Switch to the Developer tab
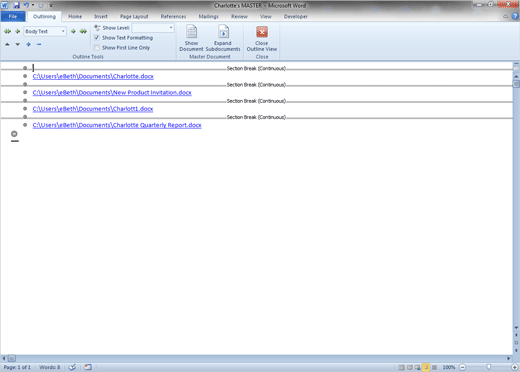The image size is (520, 372). [296, 16]
